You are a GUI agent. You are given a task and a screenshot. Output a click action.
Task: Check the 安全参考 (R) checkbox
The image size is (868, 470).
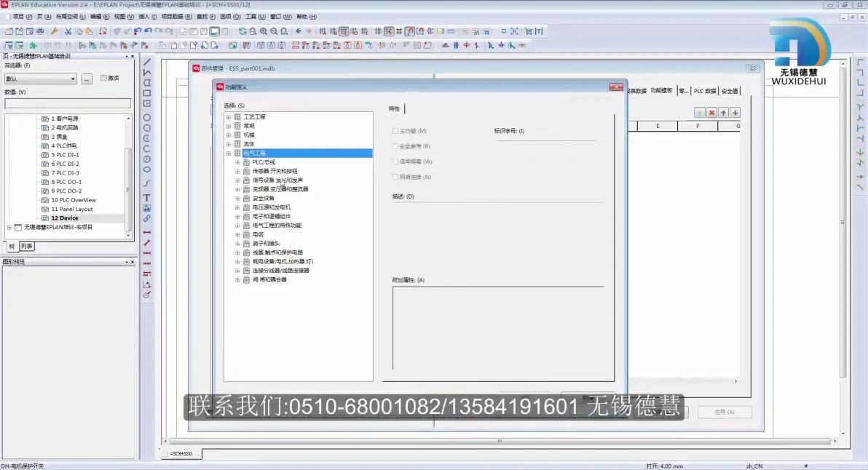pos(395,146)
